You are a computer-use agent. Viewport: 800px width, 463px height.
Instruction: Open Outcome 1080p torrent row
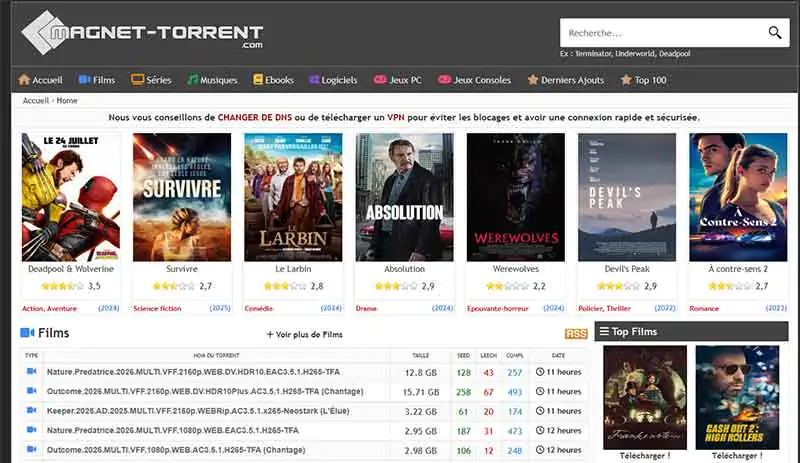click(x=305, y=450)
